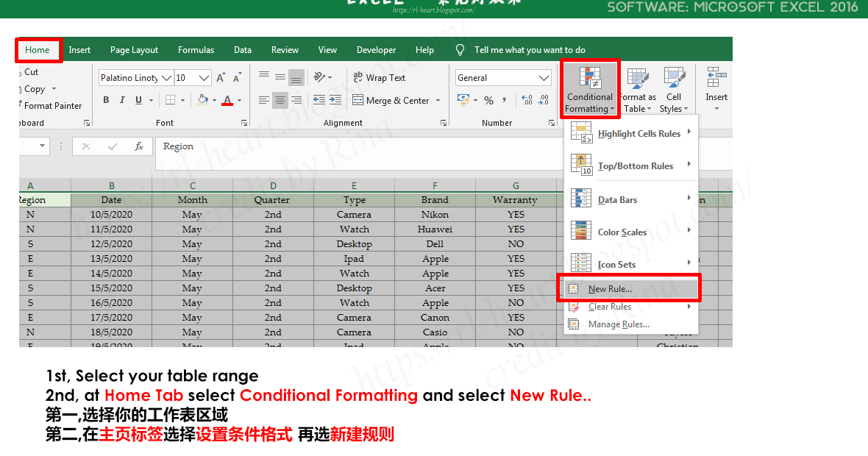The height and width of the screenshot is (456, 868).
Task: Toggle Merge & Center on the selection
Action: [391, 100]
